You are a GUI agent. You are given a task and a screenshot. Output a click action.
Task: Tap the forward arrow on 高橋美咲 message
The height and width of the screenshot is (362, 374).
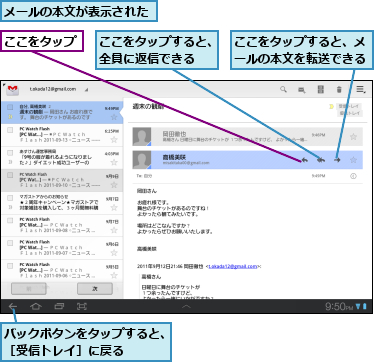point(337,160)
